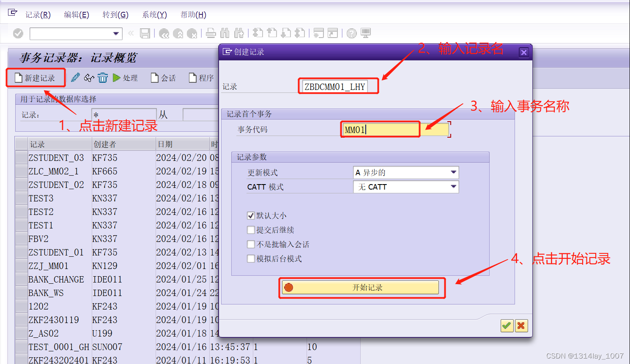The width and height of the screenshot is (630, 364).
Task: Click the Find binoculars icon
Action: 225,33
